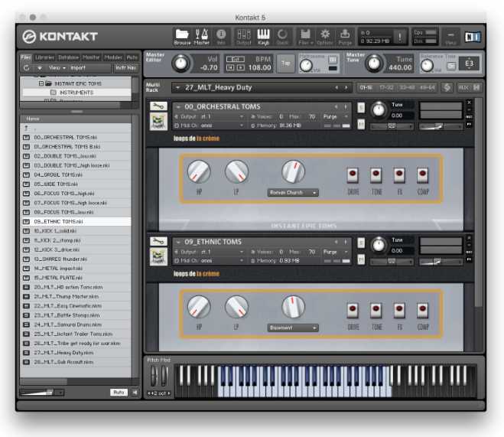Enable DRIVE on ORCHESTRAL TOMS
The width and height of the screenshot is (504, 437).
353,175
